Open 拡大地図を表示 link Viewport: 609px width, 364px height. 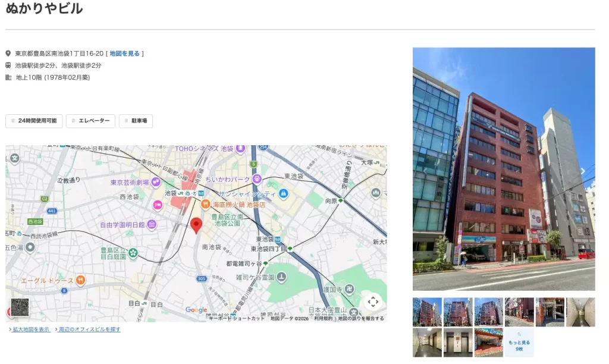(x=30, y=330)
